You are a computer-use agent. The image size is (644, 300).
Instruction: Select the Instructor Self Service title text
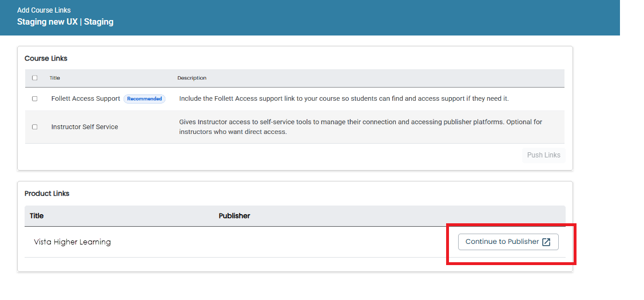click(x=85, y=127)
